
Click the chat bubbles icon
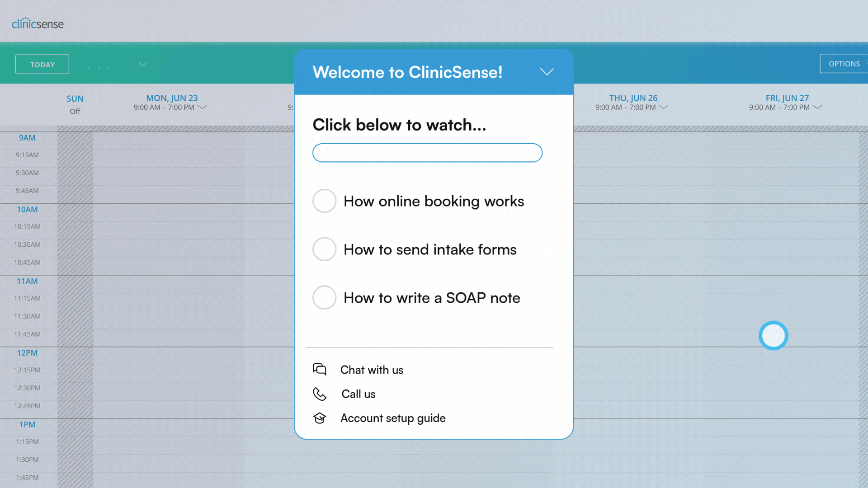[x=320, y=369]
